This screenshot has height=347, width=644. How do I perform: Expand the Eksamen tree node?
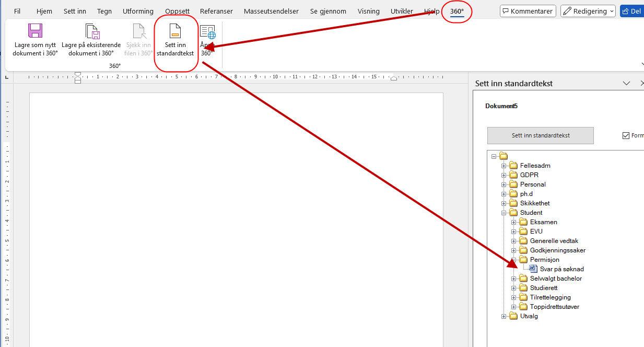pos(513,222)
